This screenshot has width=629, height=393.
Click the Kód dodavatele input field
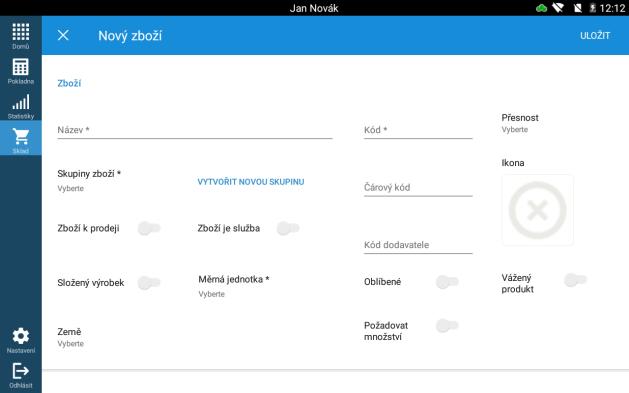click(x=418, y=245)
